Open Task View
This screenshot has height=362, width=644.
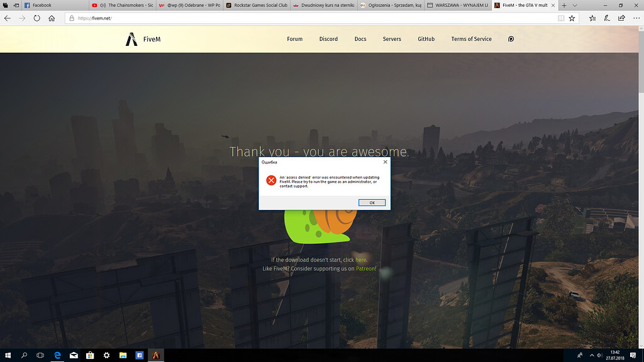[x=40, y=356]
